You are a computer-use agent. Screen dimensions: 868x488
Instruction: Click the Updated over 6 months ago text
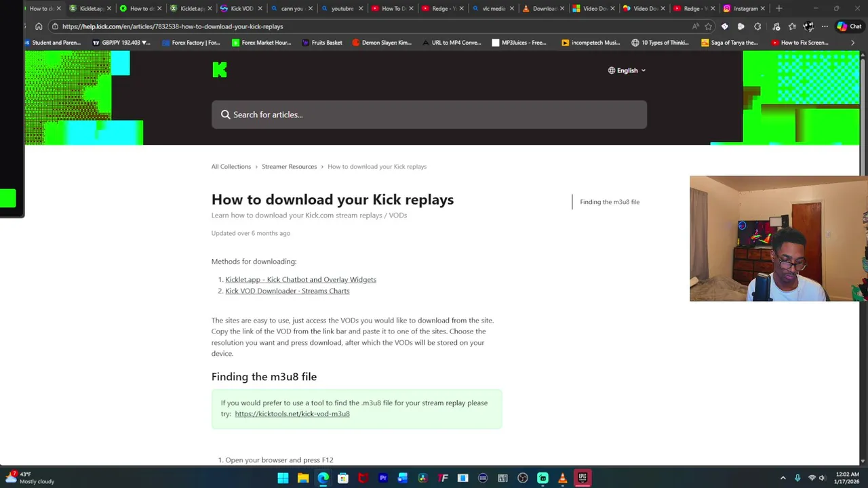coord(251,233)
